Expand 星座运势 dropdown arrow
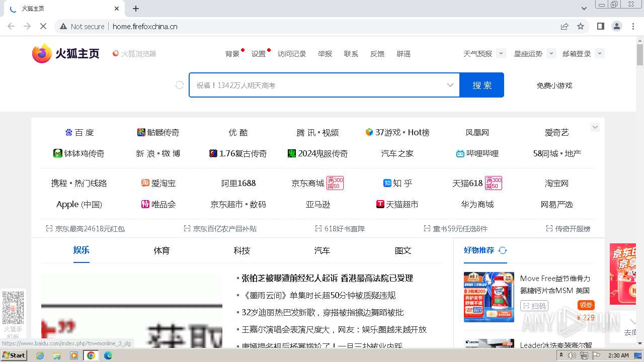644x362 pixels. (x=551, y=53)
